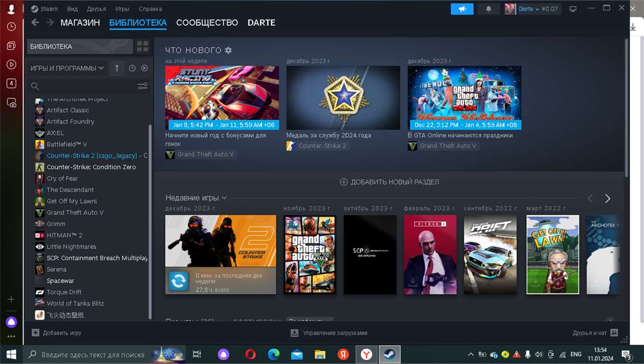Go back with the left navigation arrow
Screen dimensions: 644x364
(35, 23)
